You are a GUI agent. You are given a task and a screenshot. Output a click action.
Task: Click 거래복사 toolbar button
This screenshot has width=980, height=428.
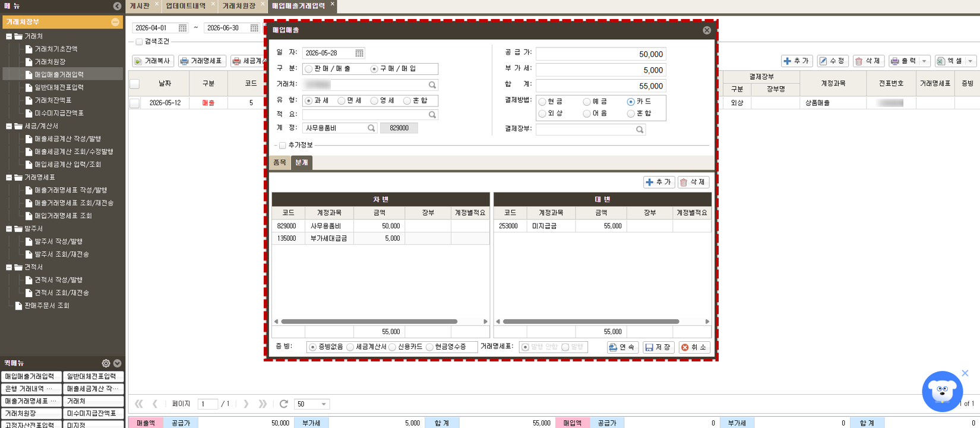tap(153, 61)
